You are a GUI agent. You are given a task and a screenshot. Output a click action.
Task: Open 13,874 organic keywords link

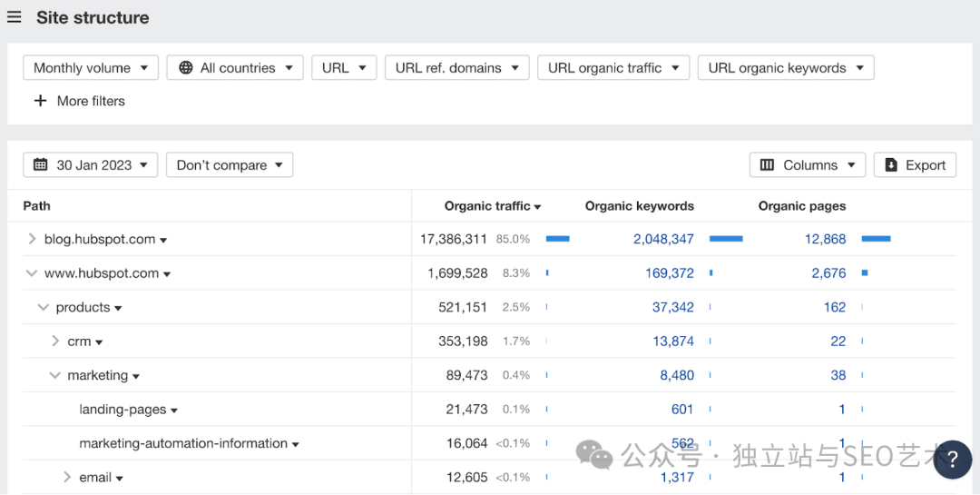pyautogui.click(x=673, y=342)
